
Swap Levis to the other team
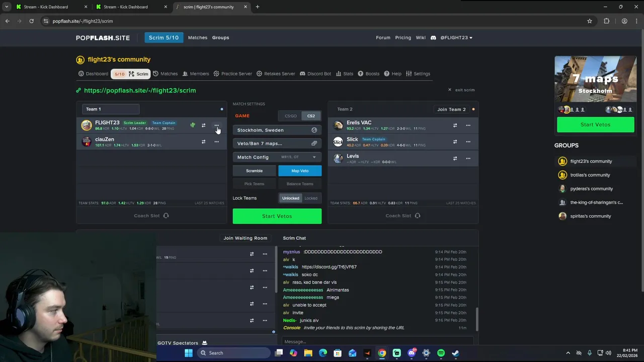(455, 158)
